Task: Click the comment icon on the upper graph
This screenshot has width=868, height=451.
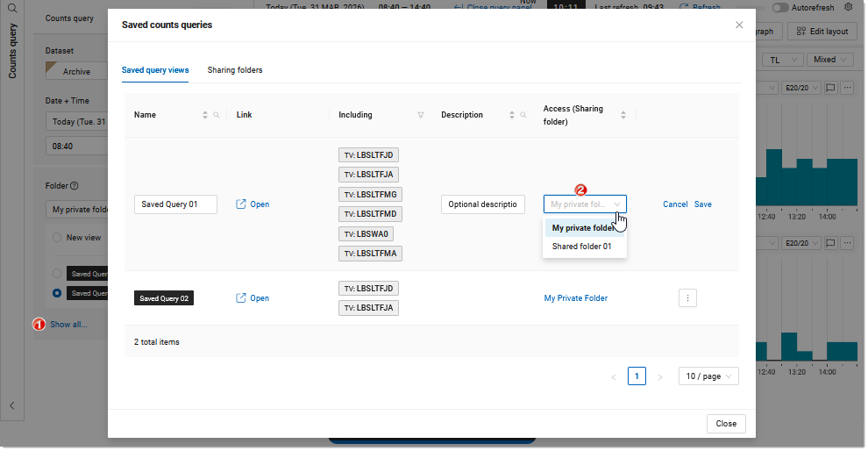Action: [830, 88]
